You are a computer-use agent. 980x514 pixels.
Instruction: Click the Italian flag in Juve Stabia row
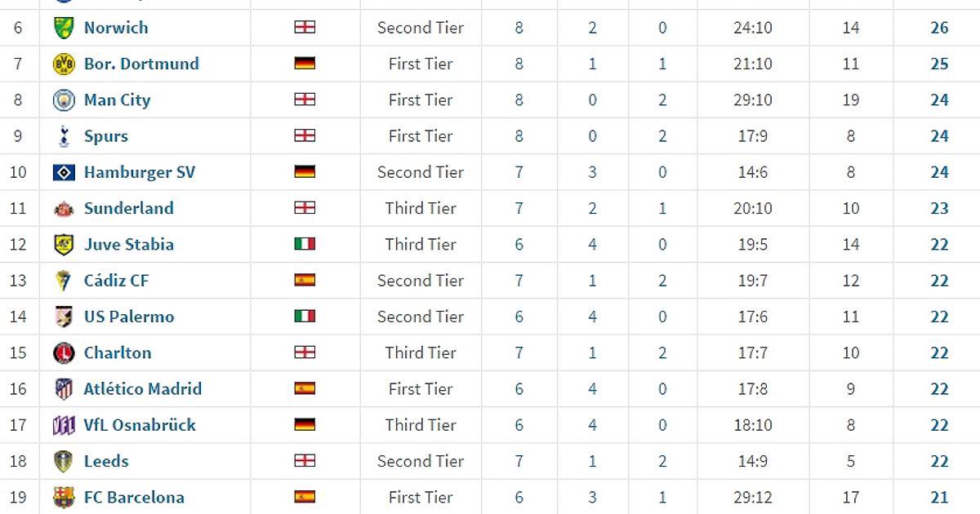(305, 244)
